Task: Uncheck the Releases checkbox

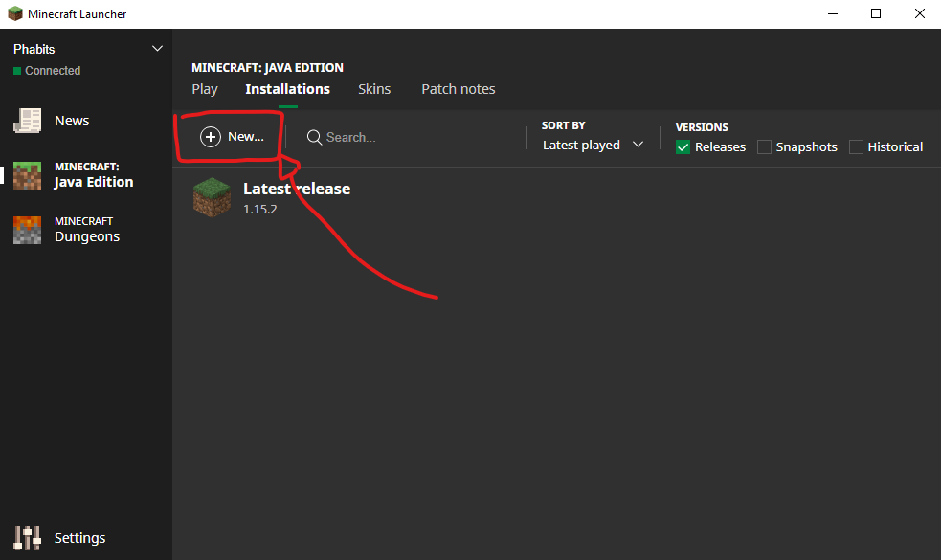Action: tap(683, 147)
